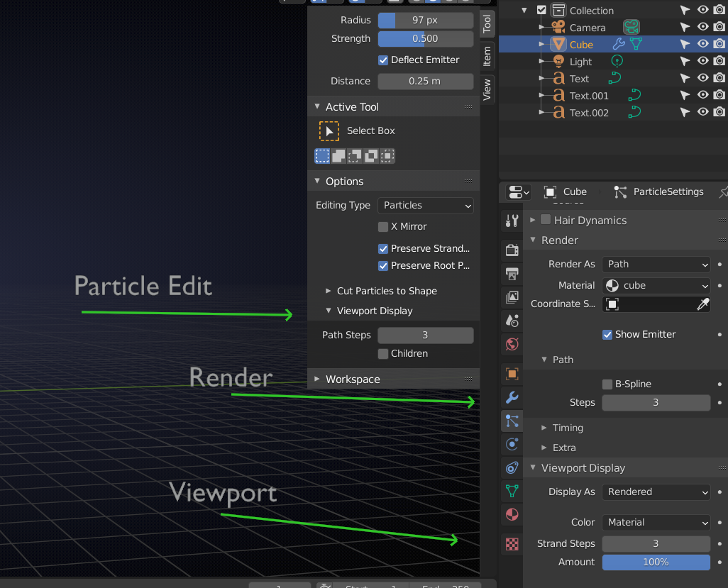Screen dimensions: 728x588
Task: Click Cube's modifier wrench icon in outliner
Action: click(x=619, y=44)
